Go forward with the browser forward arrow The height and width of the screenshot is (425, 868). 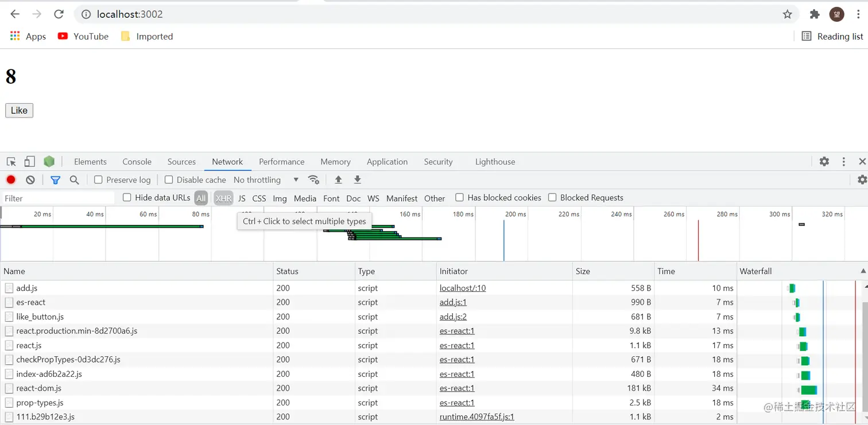tap(37, 14)
